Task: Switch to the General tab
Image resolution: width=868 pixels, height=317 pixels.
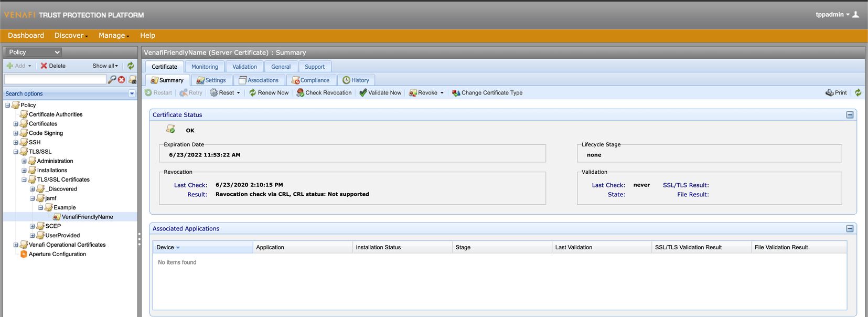Action: coord(281,67)
